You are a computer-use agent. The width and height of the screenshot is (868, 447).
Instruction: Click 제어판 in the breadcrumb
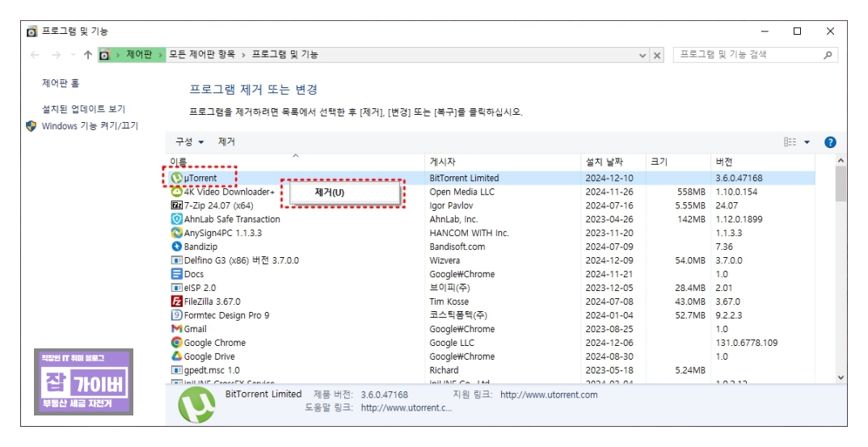click(138, 54)
